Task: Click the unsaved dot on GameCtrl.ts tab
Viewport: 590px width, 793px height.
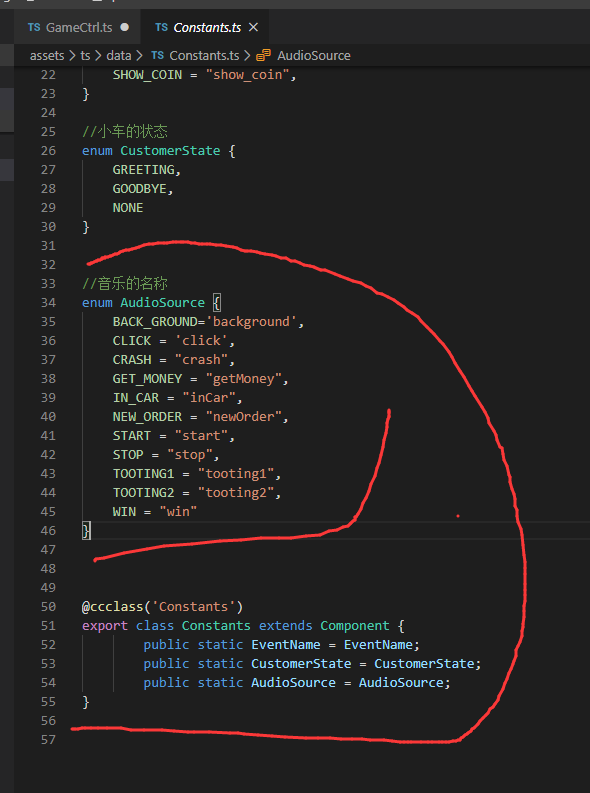Action: [x=124, y=27]
